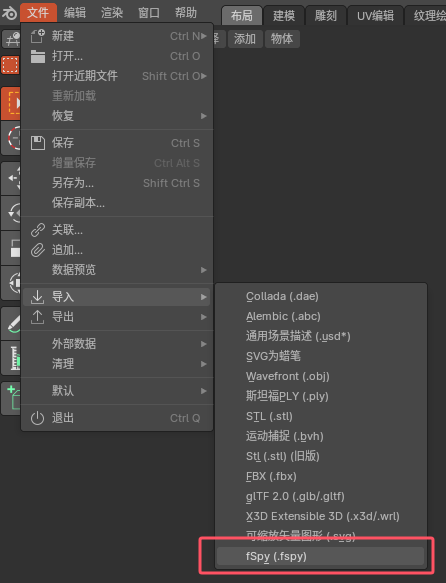
Task: Open the 默认 submenu
Action: tap(117, 391)
